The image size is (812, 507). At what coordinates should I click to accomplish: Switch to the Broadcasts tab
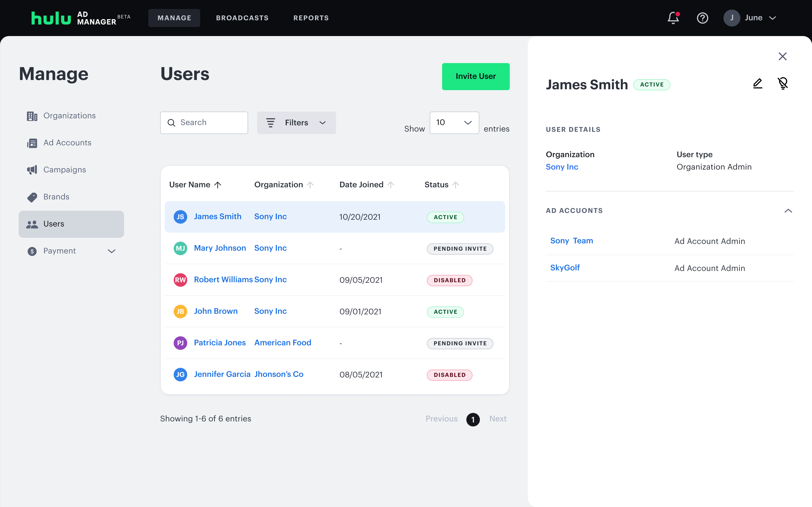[242, 18]
